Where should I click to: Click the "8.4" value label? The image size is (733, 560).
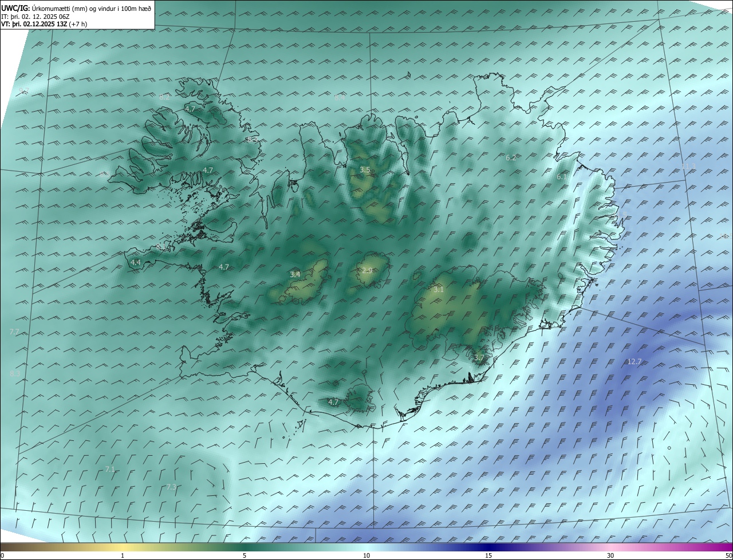tap(340, 98)
